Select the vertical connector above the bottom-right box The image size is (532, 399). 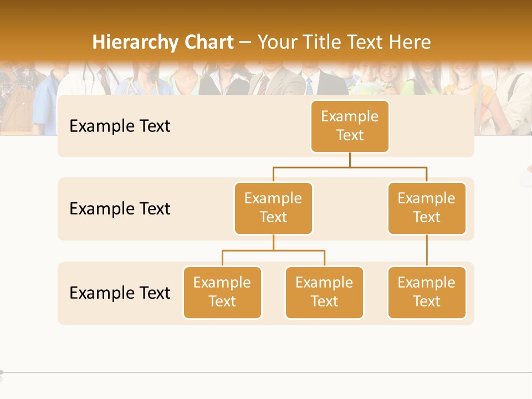tap(427, 250)
